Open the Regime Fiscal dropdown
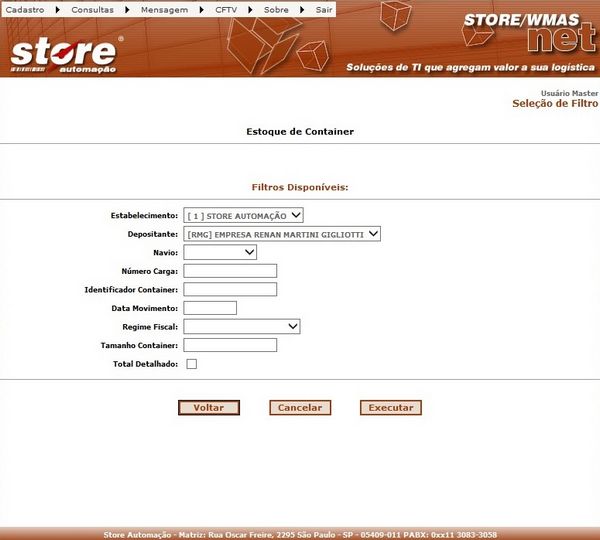This screenshot has width=600, height=540. (242, 326)
